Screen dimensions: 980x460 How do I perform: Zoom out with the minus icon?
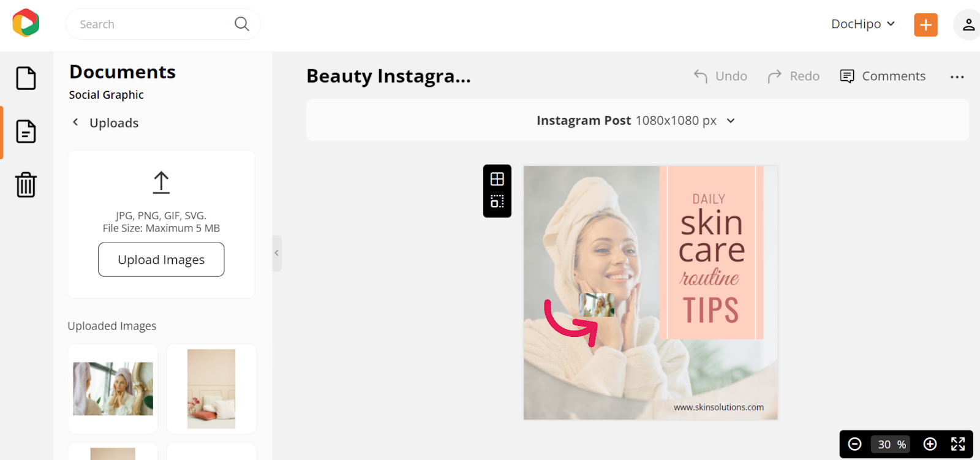click(855, 444)
